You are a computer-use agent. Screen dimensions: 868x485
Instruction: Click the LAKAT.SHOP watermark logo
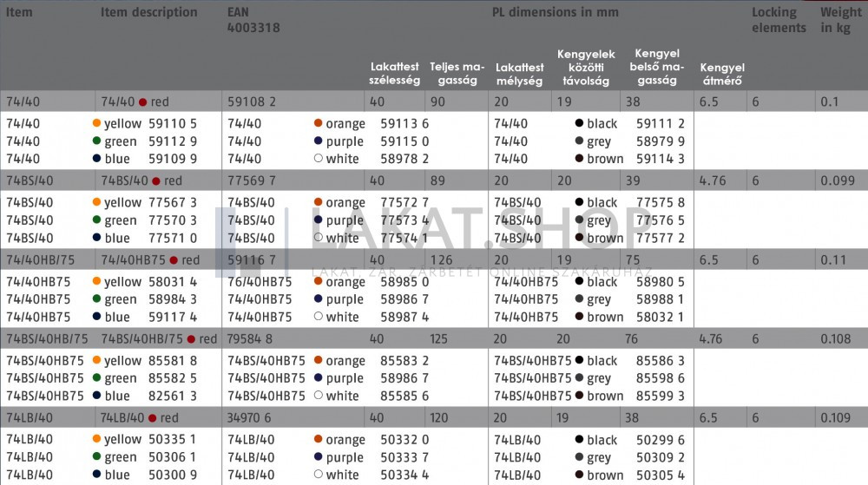pyautogui.click(x=460, y=230)
